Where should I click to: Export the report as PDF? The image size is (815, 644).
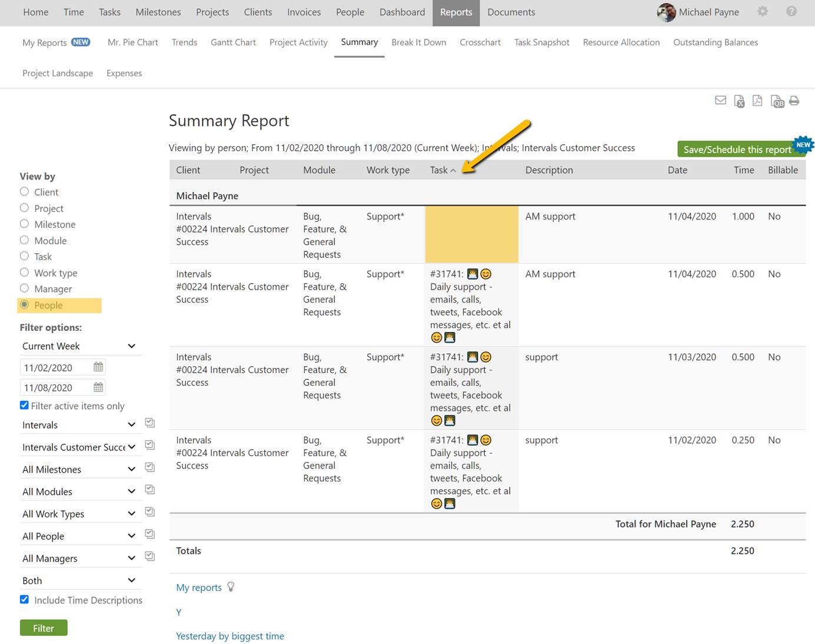[x=757, y=101]
